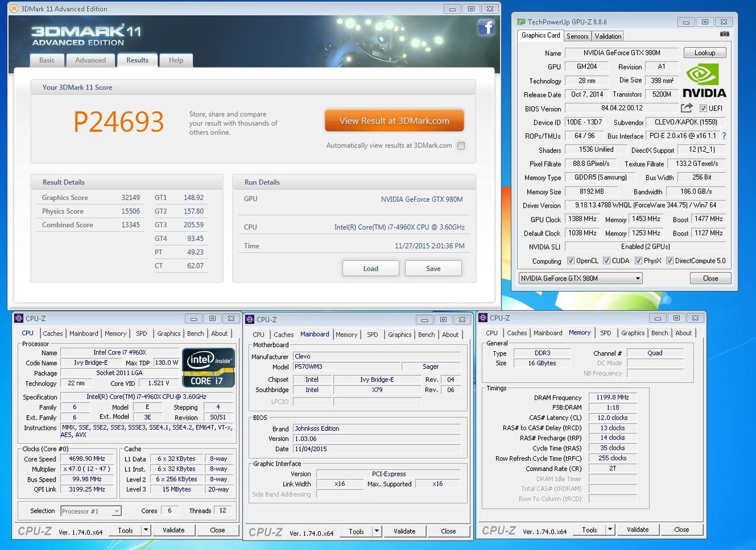
Task: Open About tab in CPU-Z Mainboard window
Action: (451, 335)
